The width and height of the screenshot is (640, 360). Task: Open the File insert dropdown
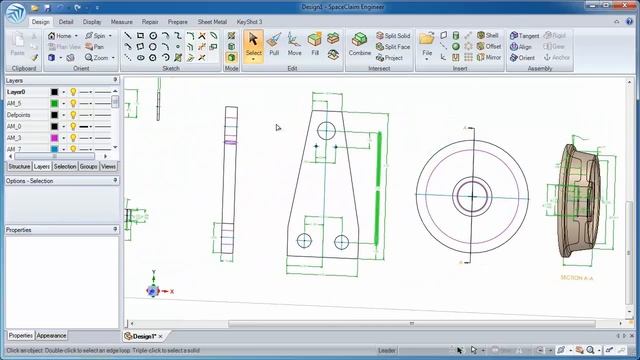427,60
